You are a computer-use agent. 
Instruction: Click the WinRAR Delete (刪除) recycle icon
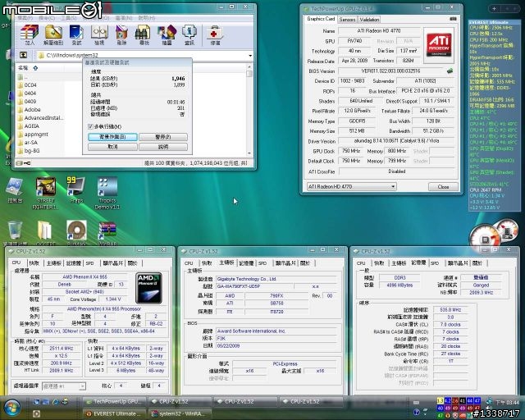[x=121, y=33]
